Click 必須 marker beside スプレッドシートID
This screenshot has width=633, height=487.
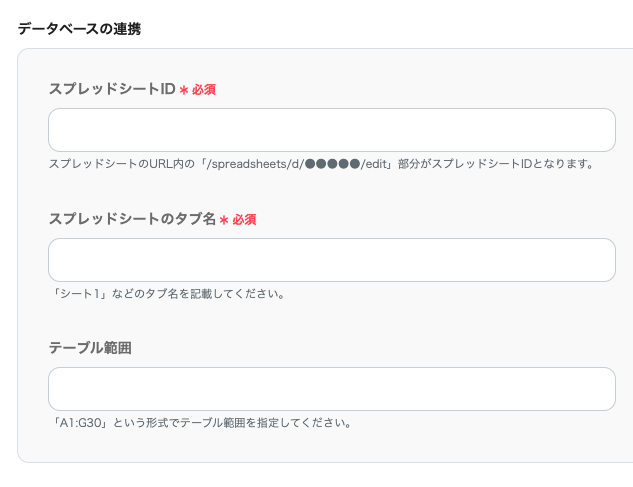point(204,90)
